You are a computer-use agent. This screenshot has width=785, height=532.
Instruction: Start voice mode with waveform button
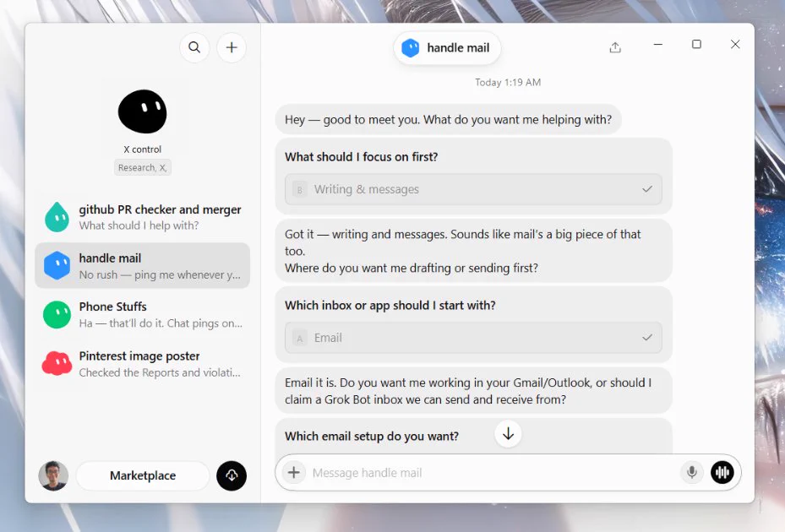722,472
